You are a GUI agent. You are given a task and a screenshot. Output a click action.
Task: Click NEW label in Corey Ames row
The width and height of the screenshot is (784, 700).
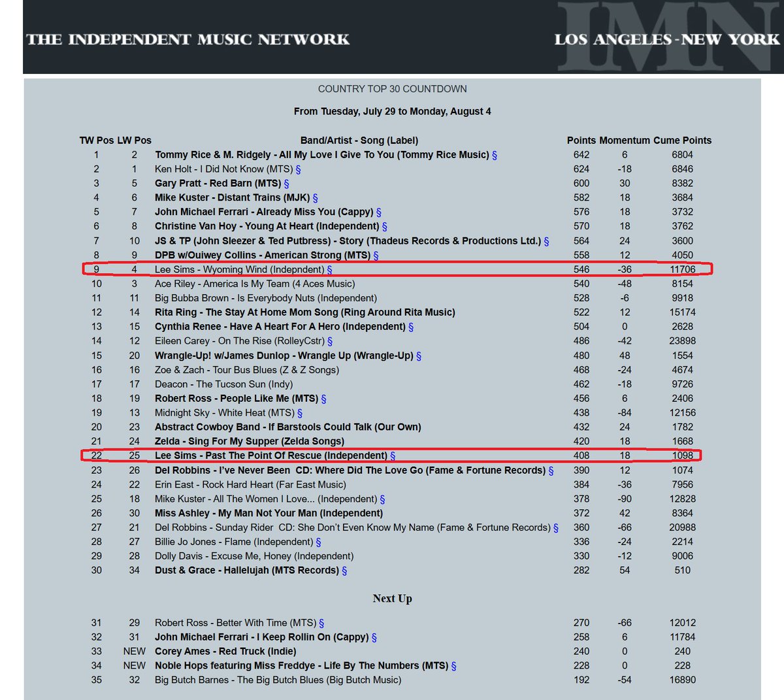[135, 652]
